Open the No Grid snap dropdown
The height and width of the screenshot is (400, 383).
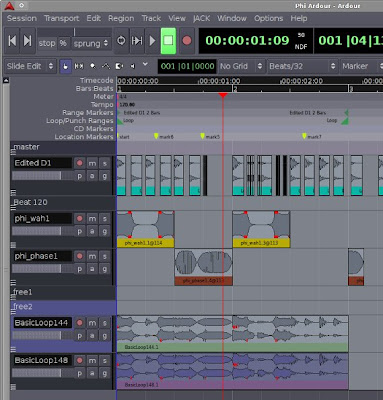pyautogui.click(x=241, y=66)
